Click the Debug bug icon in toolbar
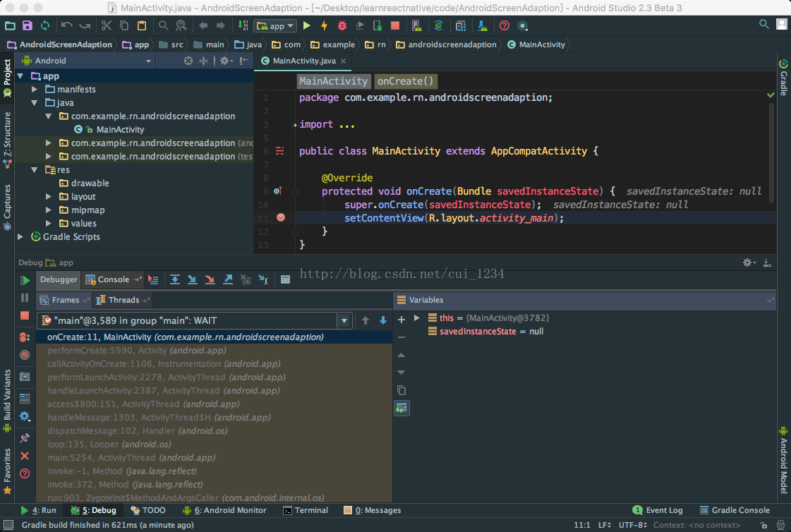 pyautogui.click(x=342, y=25)
